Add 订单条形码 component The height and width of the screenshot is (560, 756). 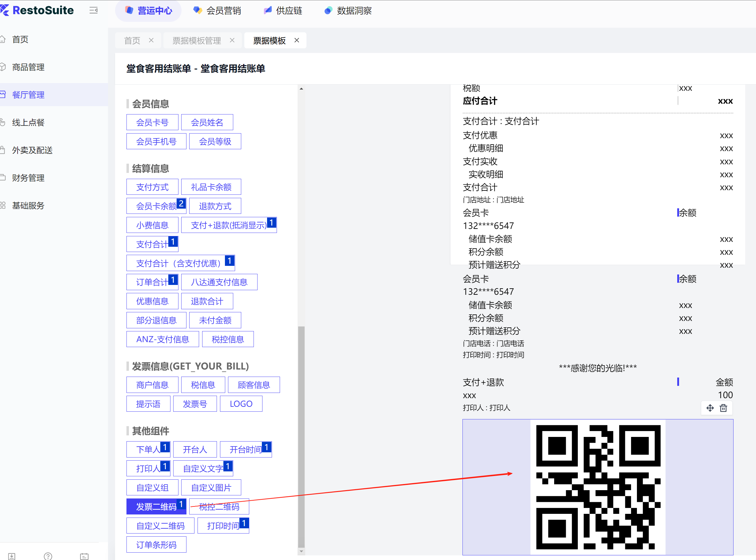point(156,545)
